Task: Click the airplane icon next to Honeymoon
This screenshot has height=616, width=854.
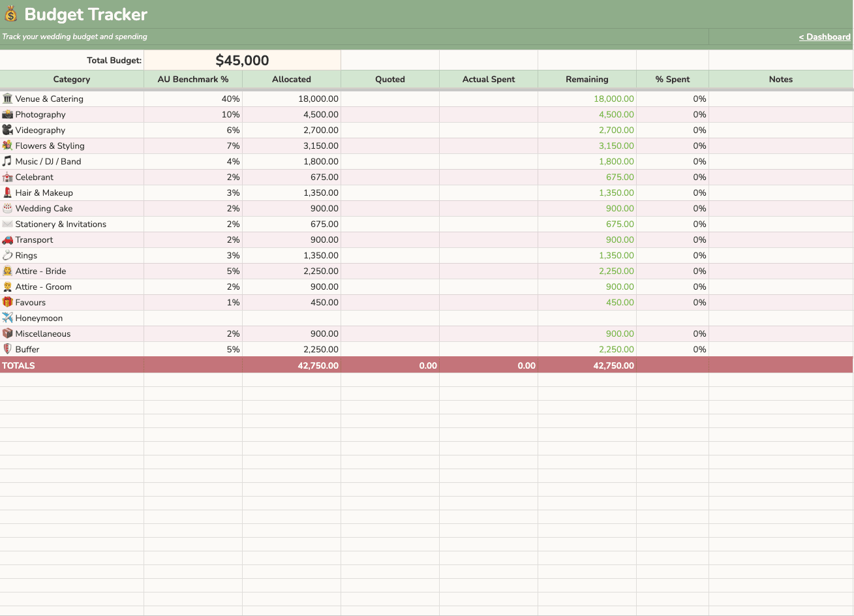Action: 8,318
